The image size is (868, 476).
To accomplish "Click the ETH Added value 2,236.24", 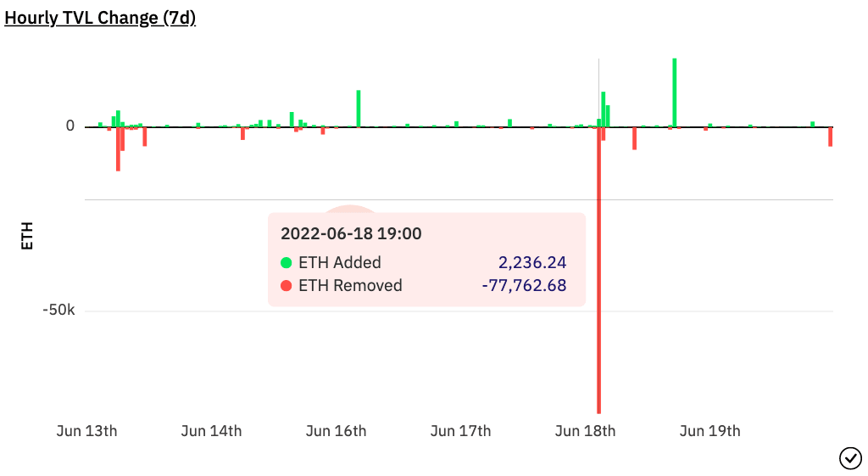I will coord(532,262).
